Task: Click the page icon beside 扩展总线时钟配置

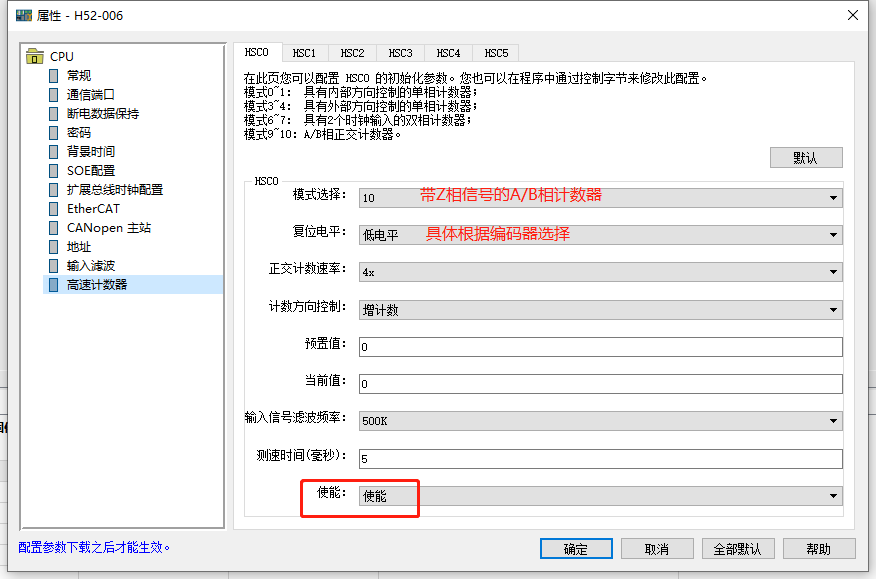Action: tap(54, 189)
